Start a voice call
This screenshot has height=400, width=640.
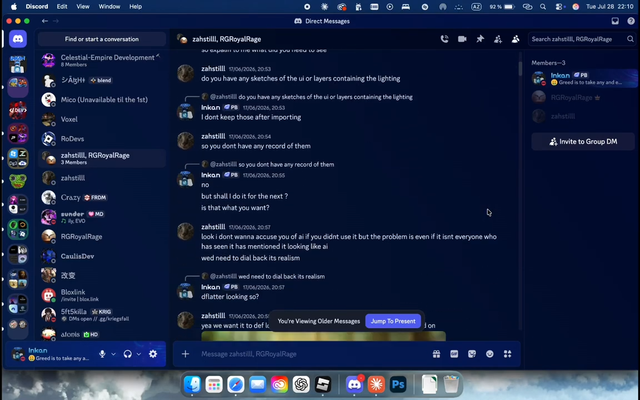tap(444, 39)
